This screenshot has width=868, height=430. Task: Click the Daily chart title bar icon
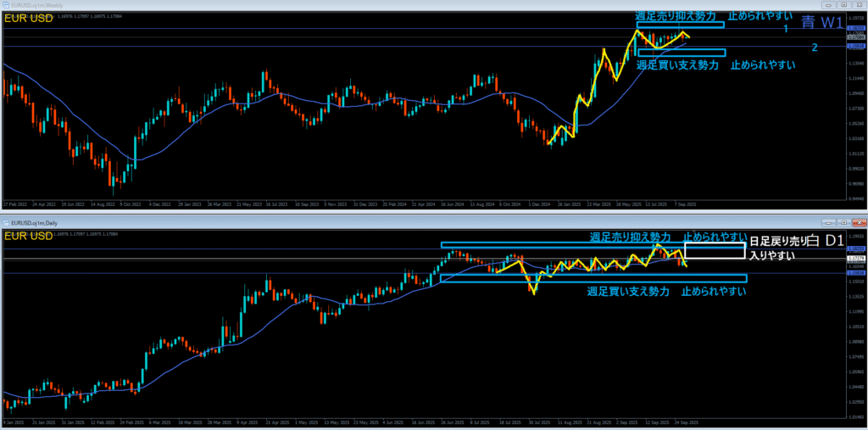pyautogui.click(x=6, y=222)
